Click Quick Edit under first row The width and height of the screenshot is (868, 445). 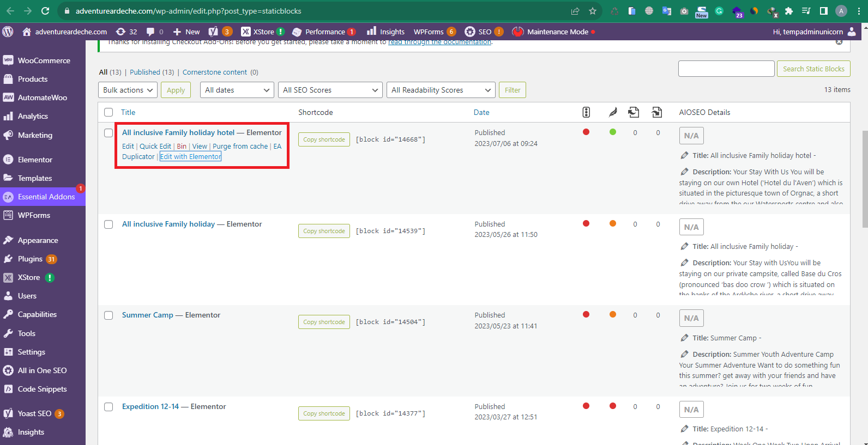(155, 146)
